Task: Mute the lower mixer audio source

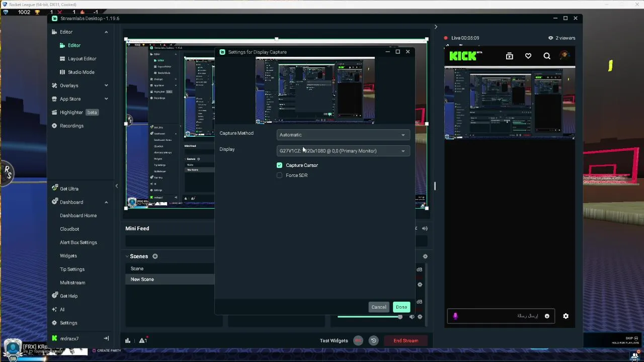Action: pyautogui.click(x=412, y=317)
